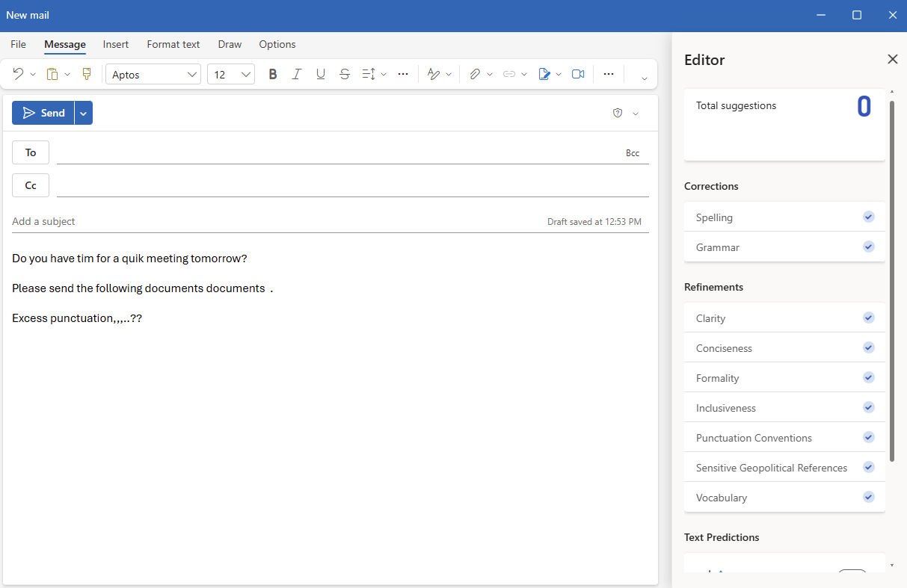Expand the sensitivity shield dropdown chevron
This screenshot has width=907, height=588.
coord(636,114)
